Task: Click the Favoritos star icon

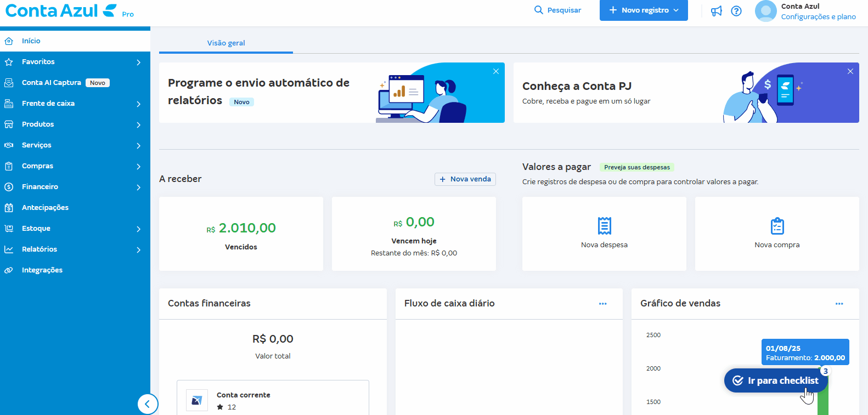Action: (x=9, y=62)
